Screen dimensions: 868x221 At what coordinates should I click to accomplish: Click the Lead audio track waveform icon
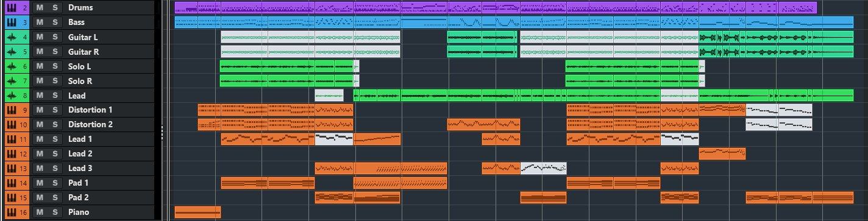pyautogui.click(x=11, y=96)
